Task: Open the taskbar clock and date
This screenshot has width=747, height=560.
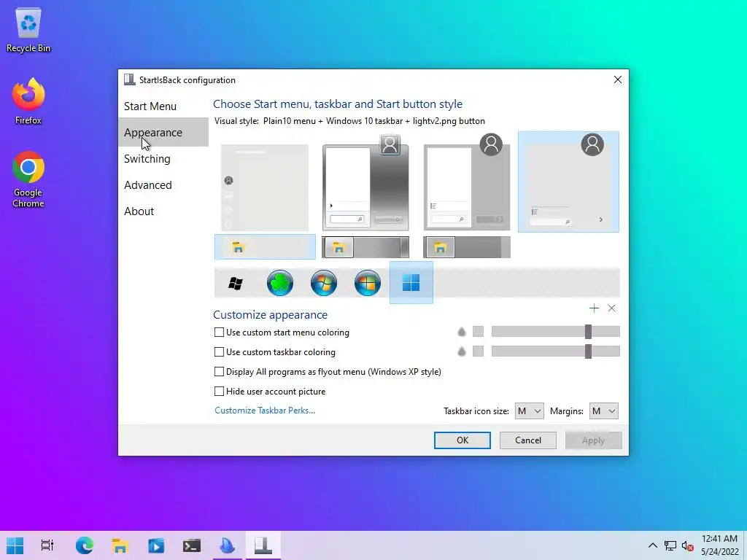Action: (x=719, y=545)
